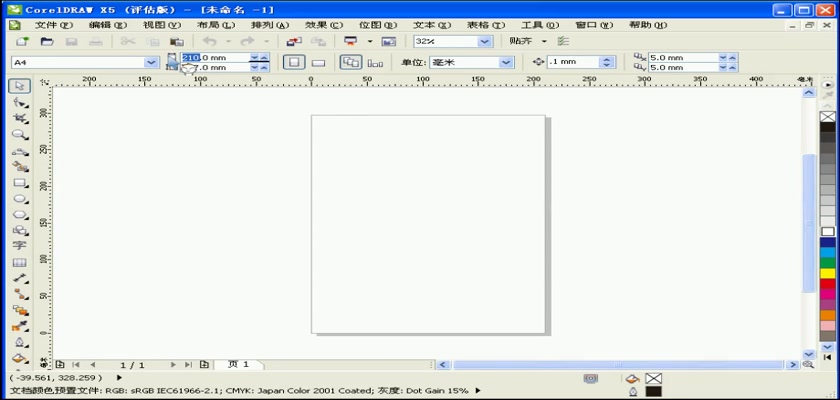This screenshot has width=840, height=400.
Task: Open the Application Launcher icon
Action: (350, 41)
